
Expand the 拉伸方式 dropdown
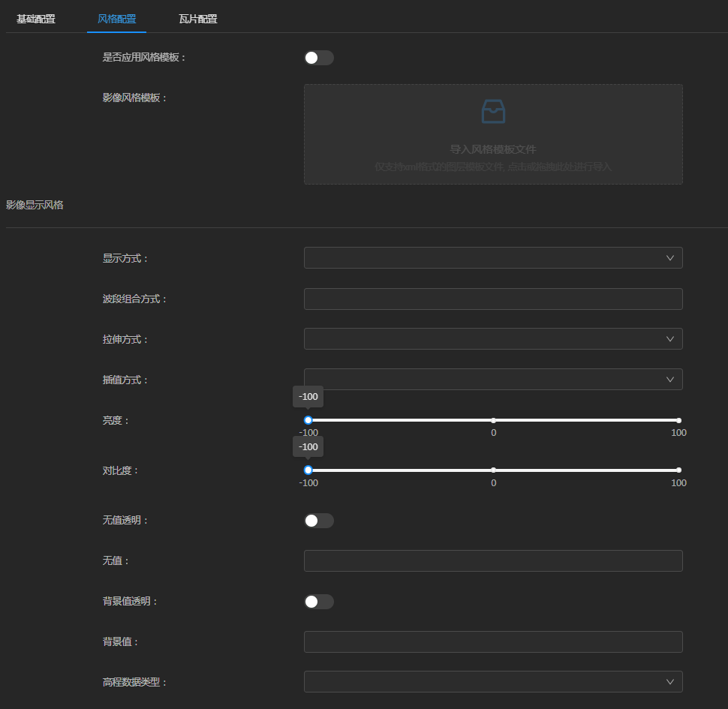coord(493,338)
